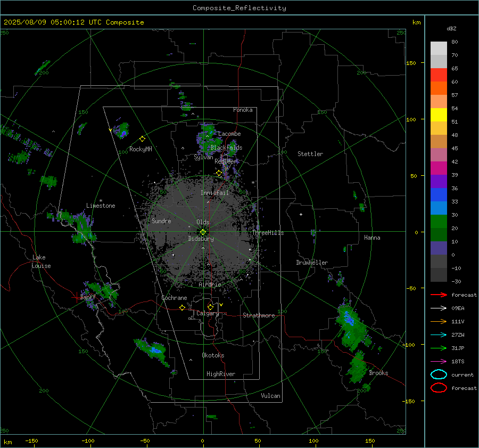Click the Innisfail town label

[x=214, y=193]
